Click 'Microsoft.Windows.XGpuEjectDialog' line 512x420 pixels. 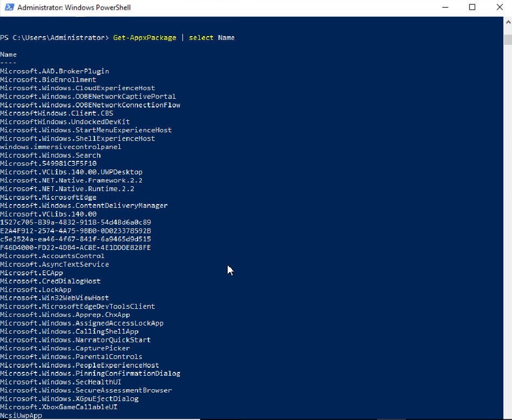point(69,399)
